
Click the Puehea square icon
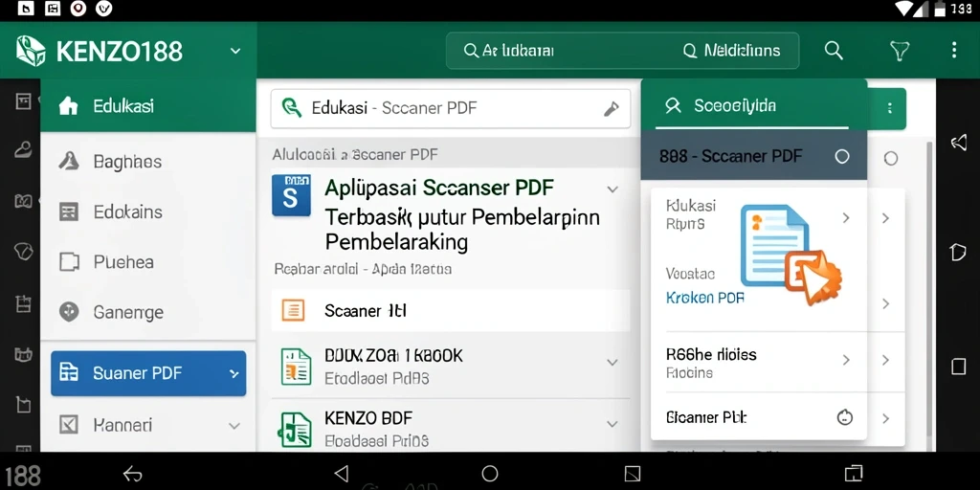(x=68, y=262)
